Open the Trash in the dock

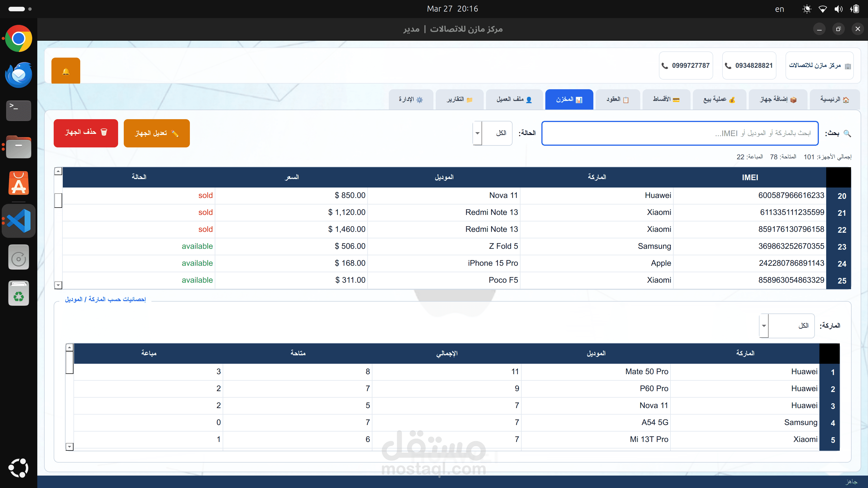coord(19,294)
